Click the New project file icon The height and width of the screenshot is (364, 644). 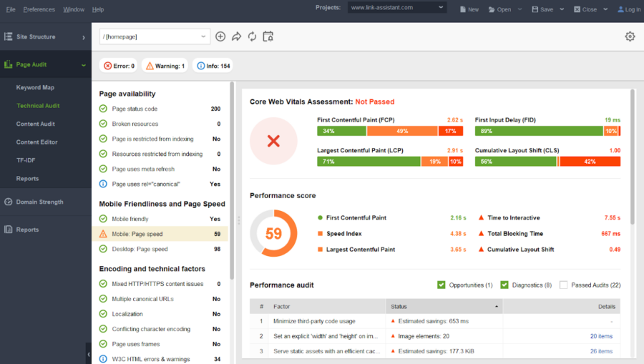(x=463, y=9)
